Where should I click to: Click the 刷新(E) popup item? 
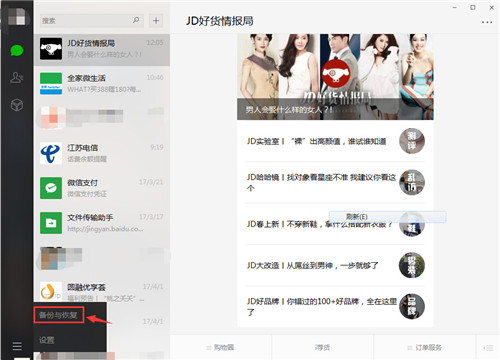pyautogui.click(x=388, y=217)
